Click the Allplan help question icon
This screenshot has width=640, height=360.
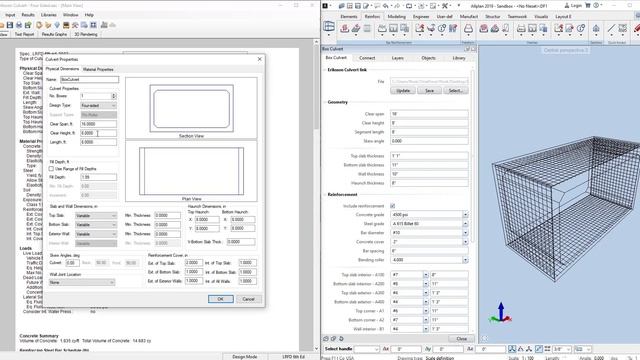[596, 5]
